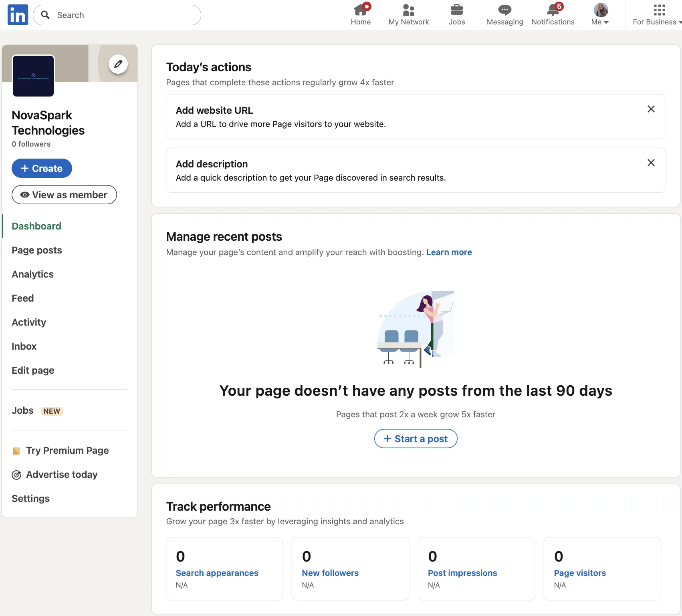This screenshot has height=616, width=682.
Task: Click the Create button
Action: [x=42, y=168]
